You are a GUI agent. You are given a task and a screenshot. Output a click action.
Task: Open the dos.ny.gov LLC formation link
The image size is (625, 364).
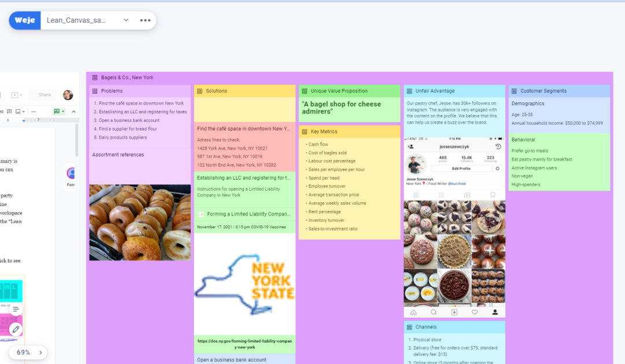pyautogui.click(x=243, y=344)
